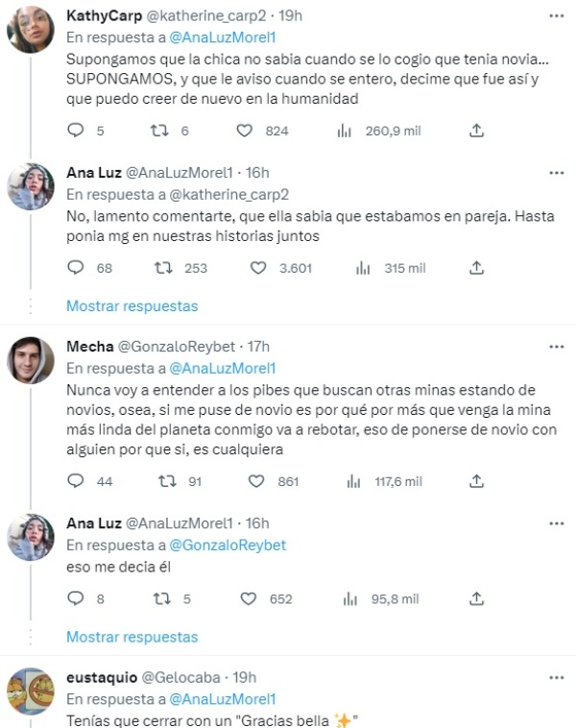The image size is (576, 728).
Task: Retweet Mecha's tweet with 91 retweets
Action: click(168, 481)
